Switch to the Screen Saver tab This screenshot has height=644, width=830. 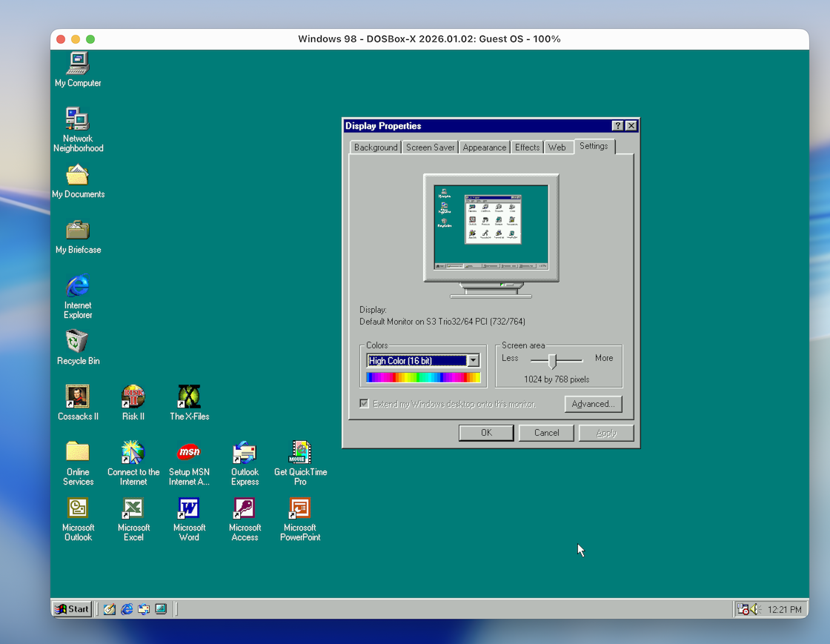430,147
